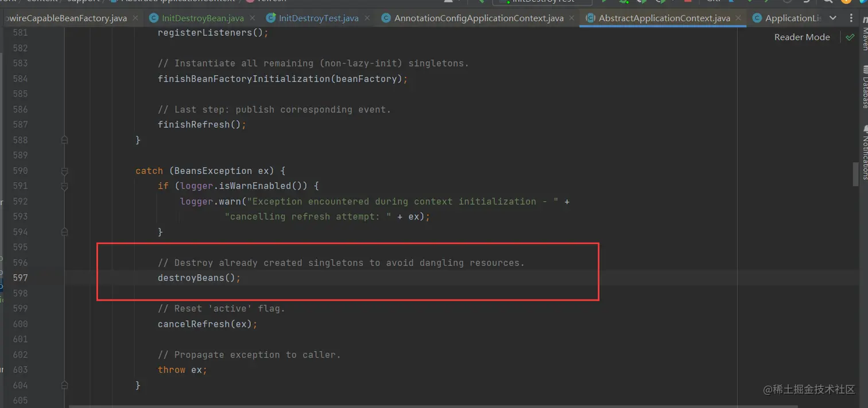Click the class icon on InitDestroyBean.java tab
Viewport: 868px width, 408px height.
pos(154,18)
